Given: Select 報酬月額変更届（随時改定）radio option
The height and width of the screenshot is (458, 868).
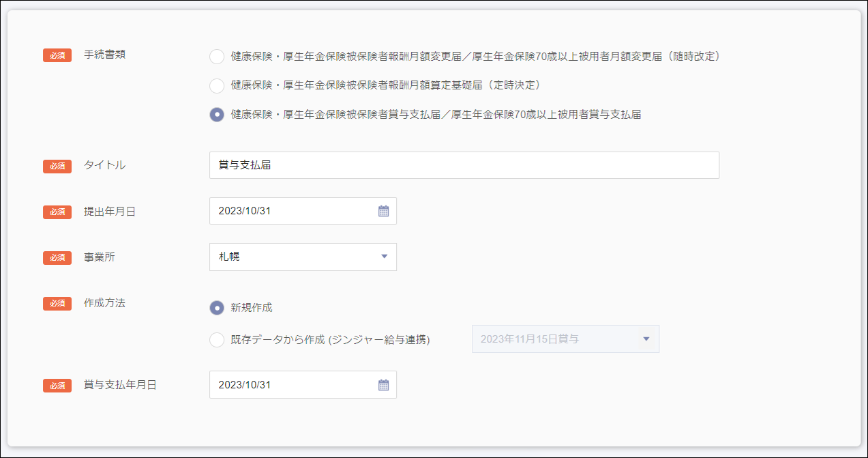Looking at the screenshot, I should (217, 57).
